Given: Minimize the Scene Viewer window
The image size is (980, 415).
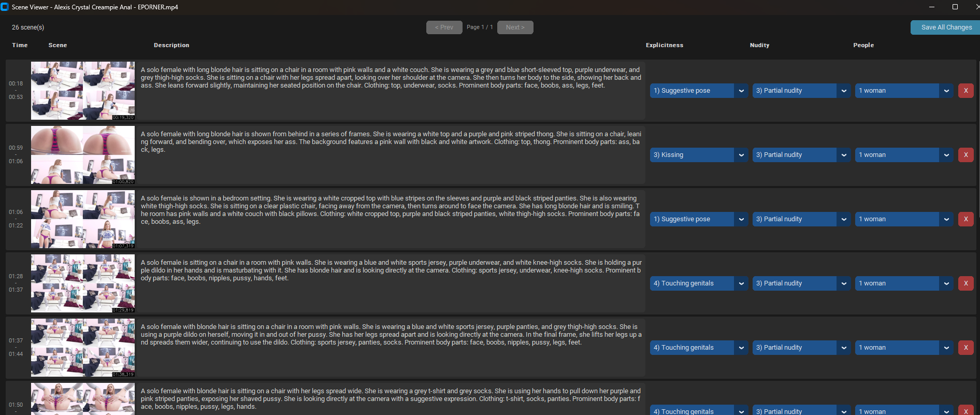Looking at the screenshot, I should click(931, 7).
